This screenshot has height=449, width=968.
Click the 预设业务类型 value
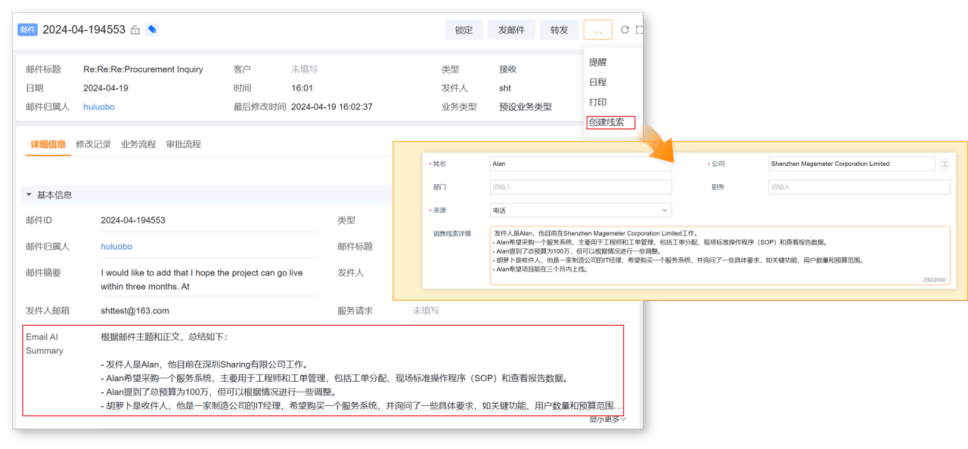(525, 107)
